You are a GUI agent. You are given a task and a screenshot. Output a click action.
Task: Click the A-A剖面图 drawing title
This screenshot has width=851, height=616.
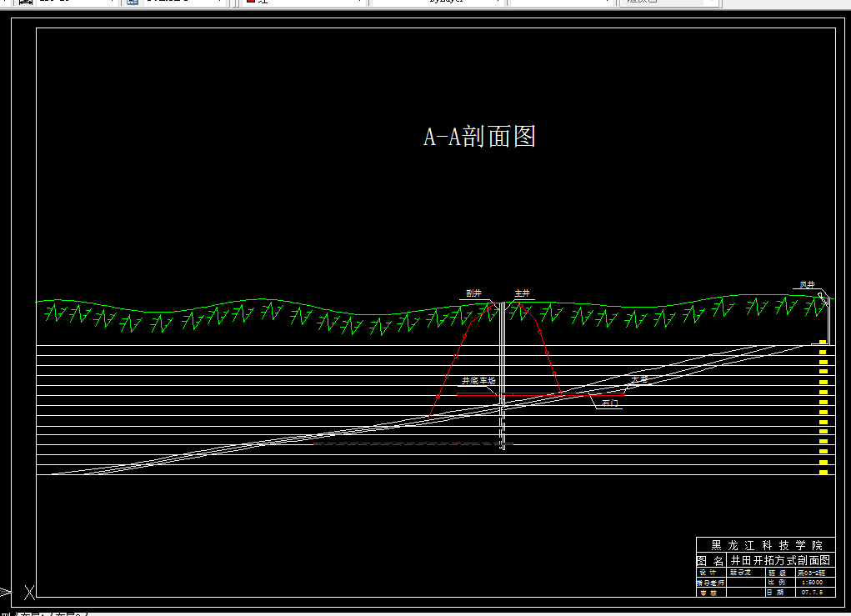tap(479, 136)
